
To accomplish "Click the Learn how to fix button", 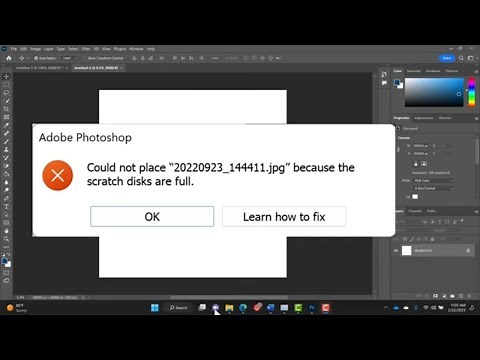I will coord(284,217).
